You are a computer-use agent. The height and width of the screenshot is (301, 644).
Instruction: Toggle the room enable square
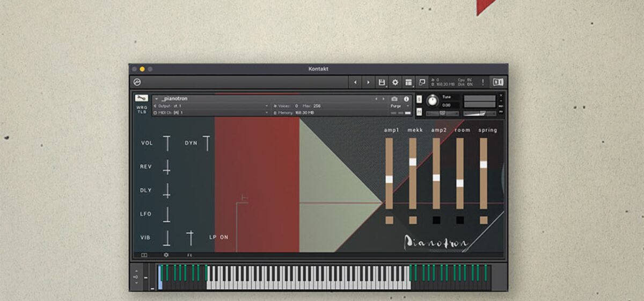460,220
